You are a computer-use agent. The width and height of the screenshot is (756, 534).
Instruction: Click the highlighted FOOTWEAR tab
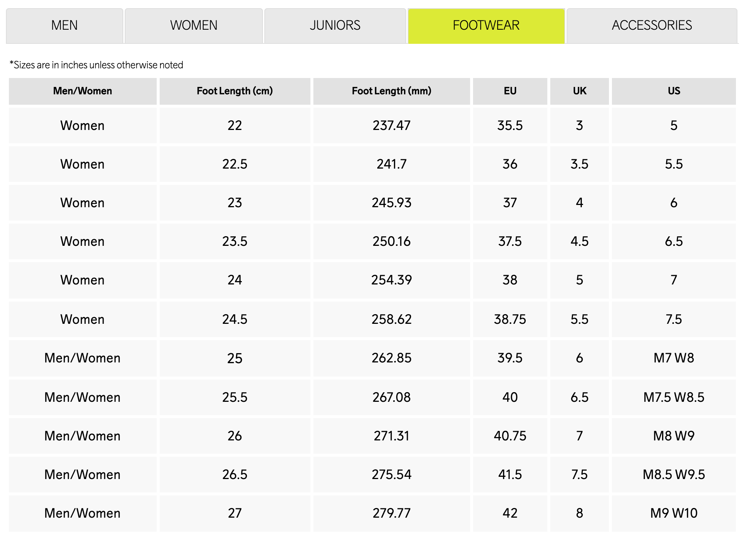[486, 25]
